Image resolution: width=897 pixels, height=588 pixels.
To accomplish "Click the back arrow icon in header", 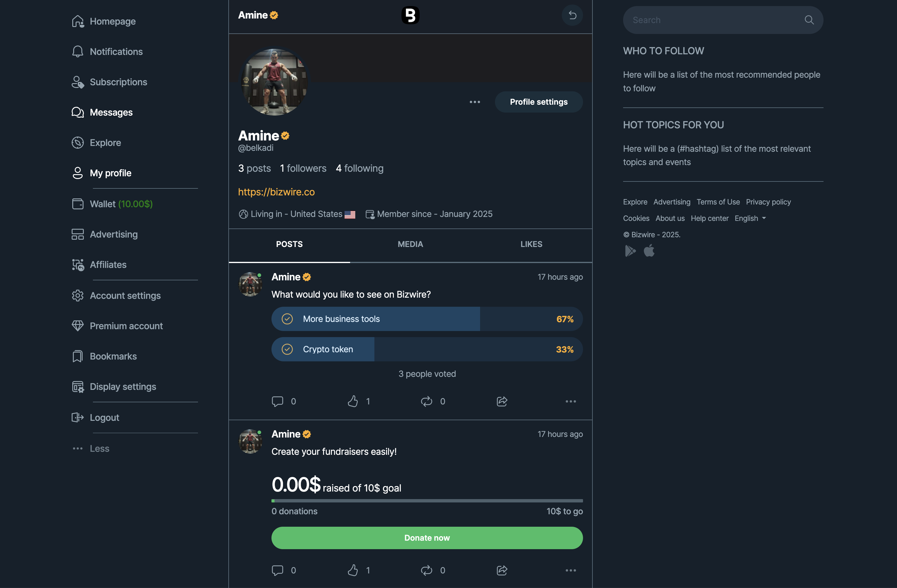I will tap(572, 15).
